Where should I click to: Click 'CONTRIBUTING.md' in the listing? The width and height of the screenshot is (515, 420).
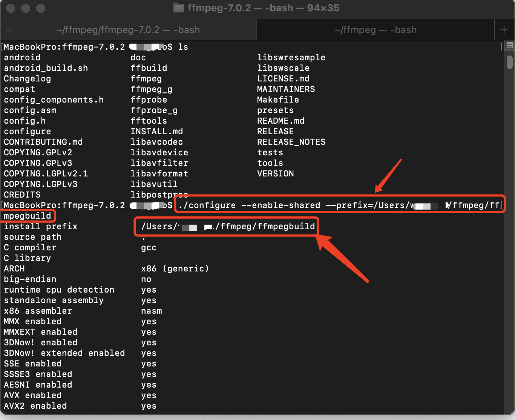43,142
